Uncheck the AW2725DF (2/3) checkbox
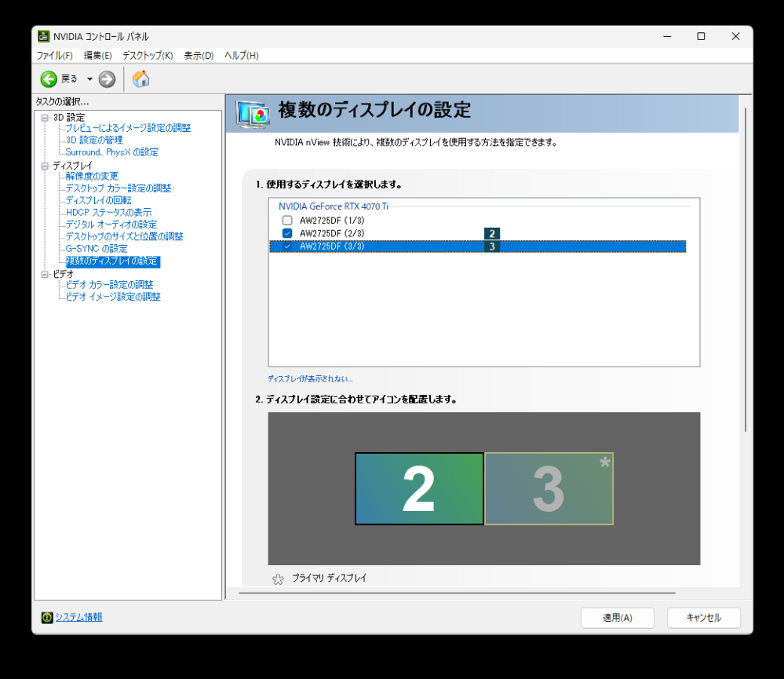This screenshot has width=784, height=679. (x=287, y=233)
